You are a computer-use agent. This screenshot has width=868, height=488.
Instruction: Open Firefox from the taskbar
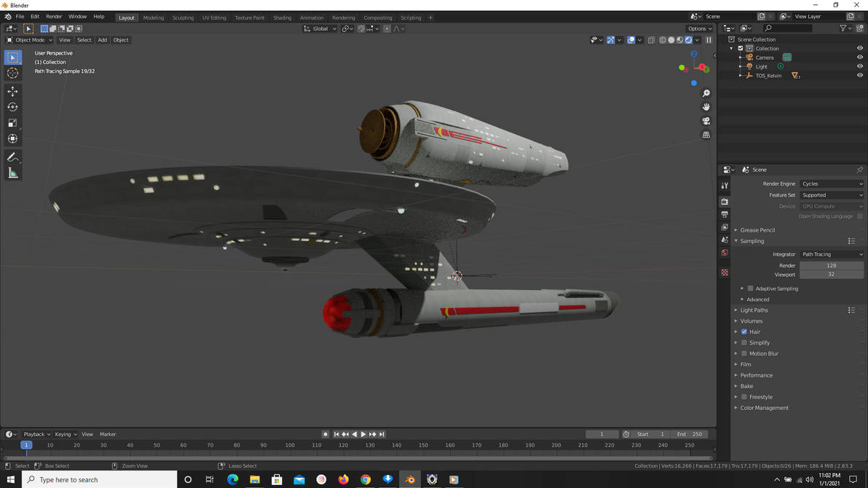343,480
